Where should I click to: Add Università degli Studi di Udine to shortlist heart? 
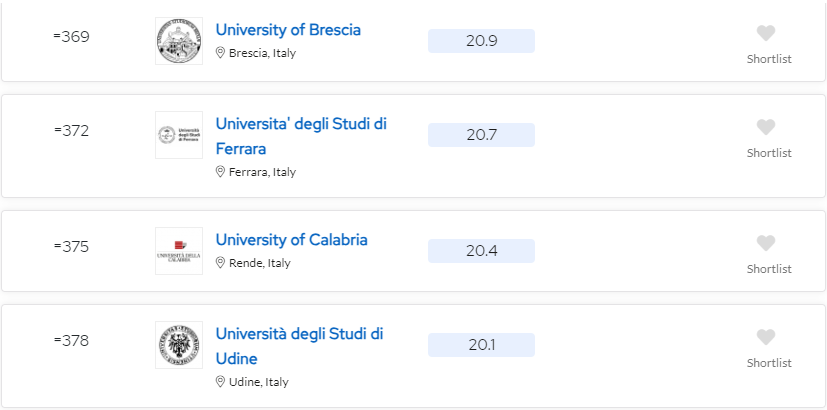766,337
